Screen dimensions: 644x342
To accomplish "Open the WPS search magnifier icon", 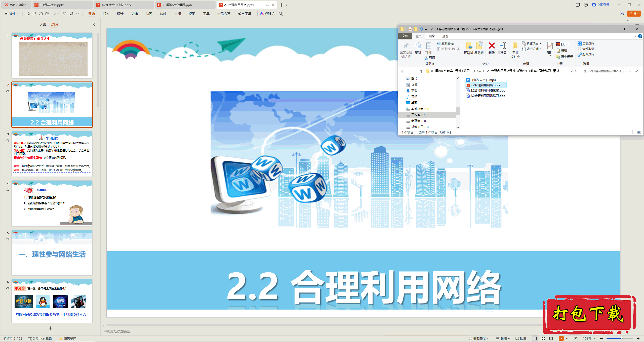I will pyautogui.click(x=281, y=14).
